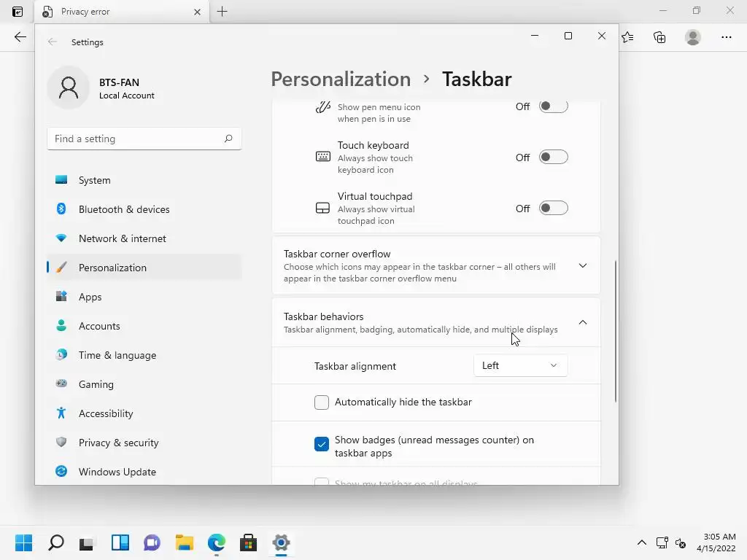Open Accessibility settings
747x560 pixels.
[144, 413]
